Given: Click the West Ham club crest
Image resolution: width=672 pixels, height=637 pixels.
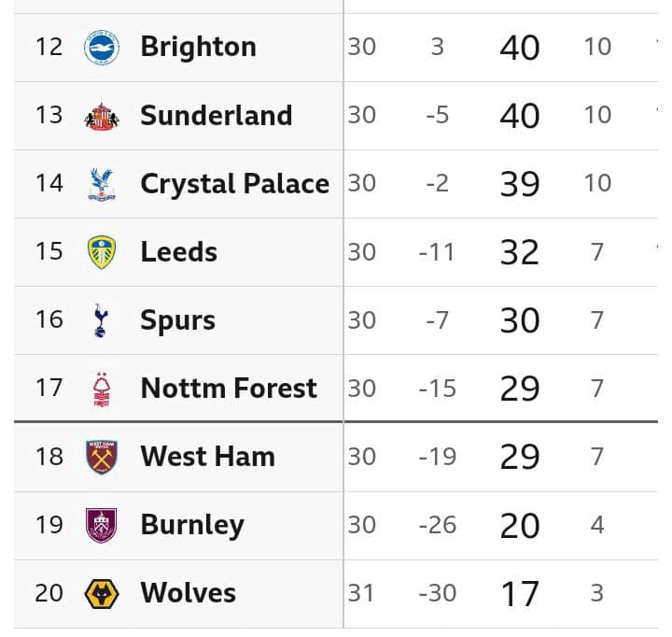Looking at the screenshot, I should 101,457.
